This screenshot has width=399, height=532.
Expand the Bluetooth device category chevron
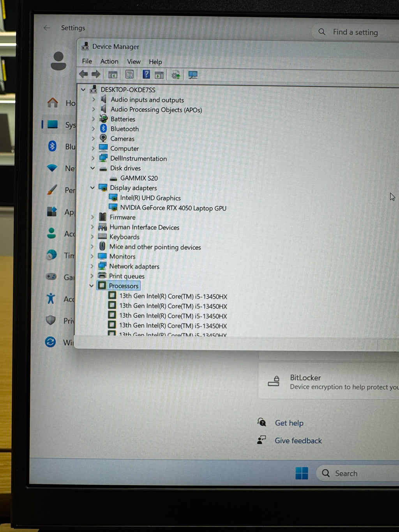[x=93, y=129]
